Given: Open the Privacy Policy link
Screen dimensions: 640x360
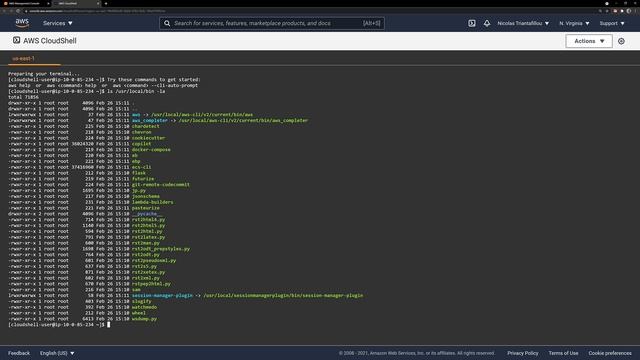Looking at the screenshot, I should 522,353.
